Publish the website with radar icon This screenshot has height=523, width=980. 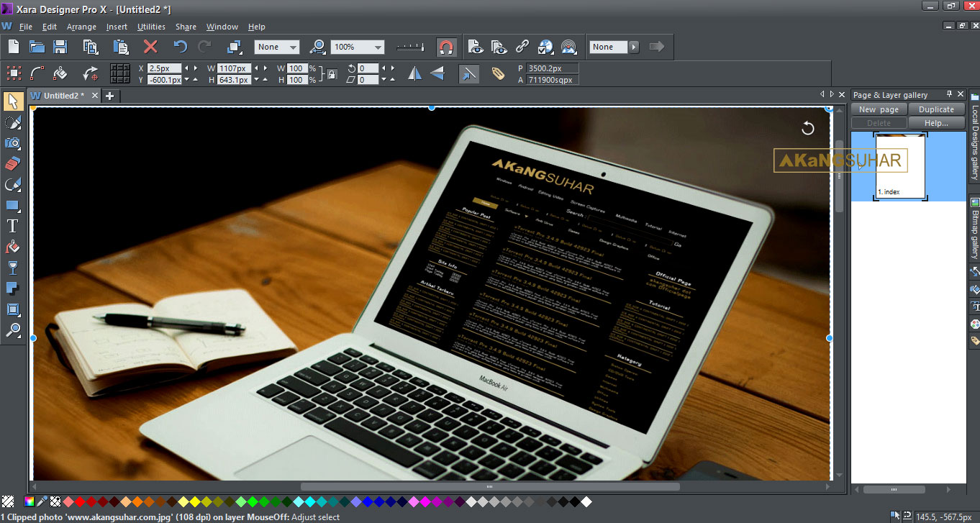[568, 47]
